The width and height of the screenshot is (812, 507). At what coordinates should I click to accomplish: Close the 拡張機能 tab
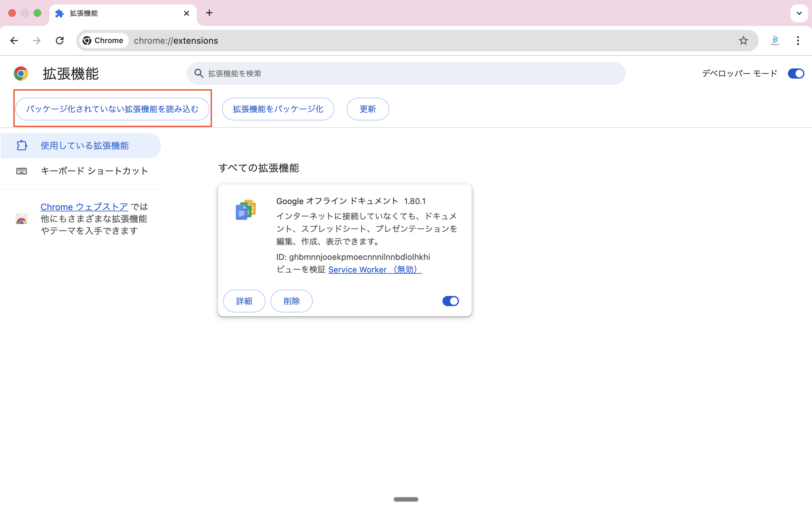coord(187,13)
